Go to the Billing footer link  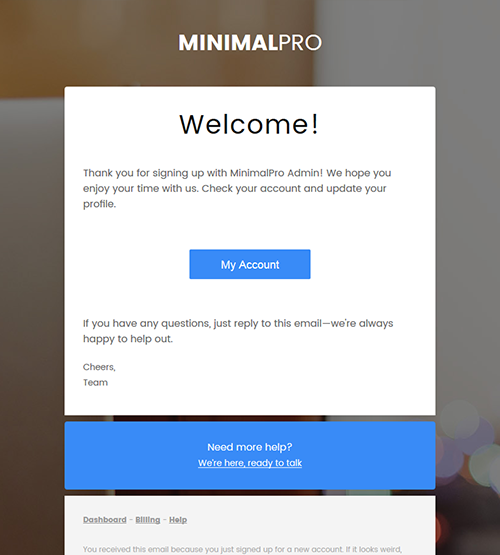point(148,520)
